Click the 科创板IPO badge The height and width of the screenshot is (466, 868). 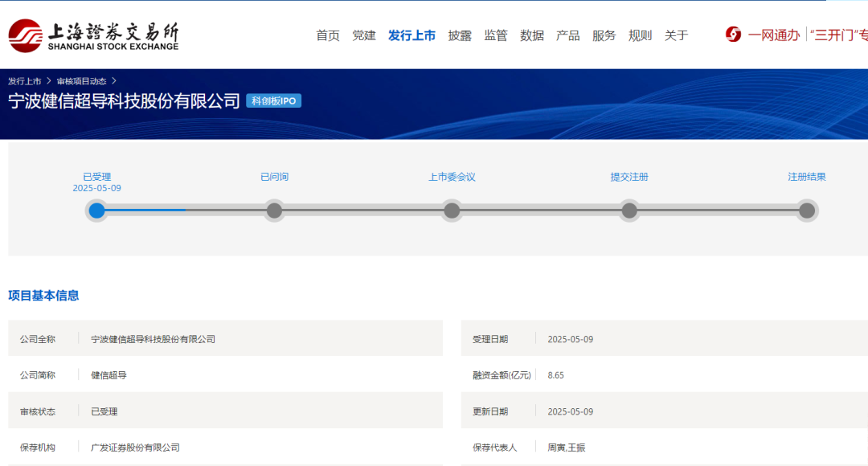[273, 100]
